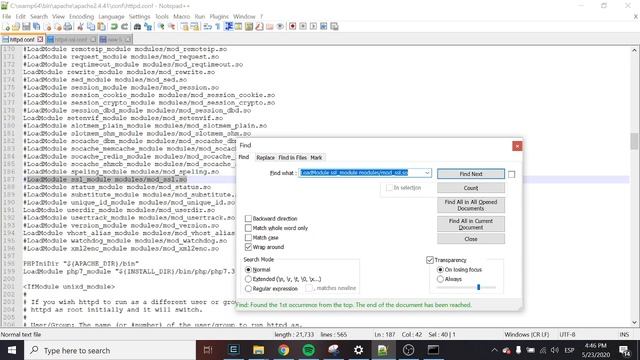Click the Save All toolbar icon
The image size is (640, 360).
tap(37, 27)
